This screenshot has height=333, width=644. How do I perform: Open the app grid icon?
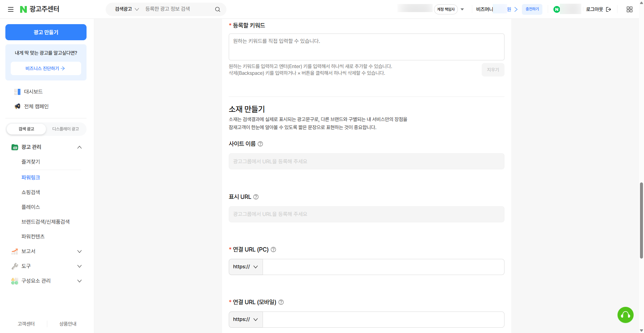630,9
